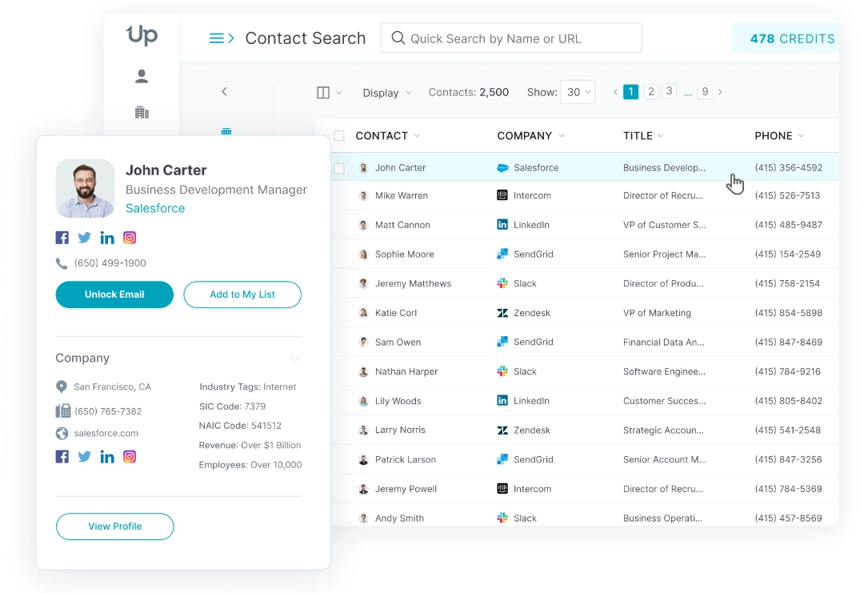Click the Salesforce cloud logo in John Carter row
The height and width of the screenshot is (593, 868).
click(502, 168)
